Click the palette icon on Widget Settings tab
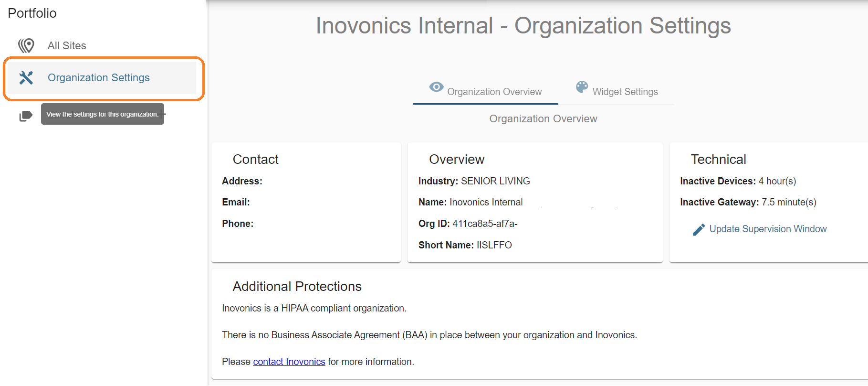The image size is (868, 386). tap(582, 87)
